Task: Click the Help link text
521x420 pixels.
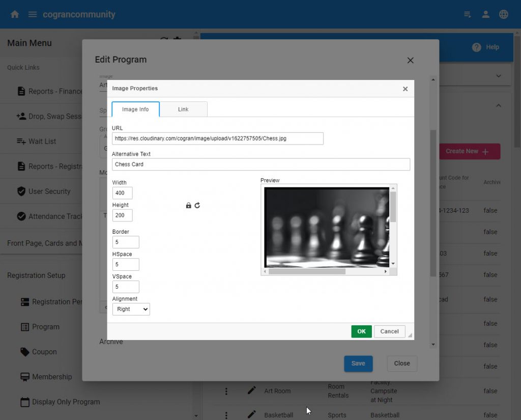Action: pyautogui.click(x=493, y=47)
